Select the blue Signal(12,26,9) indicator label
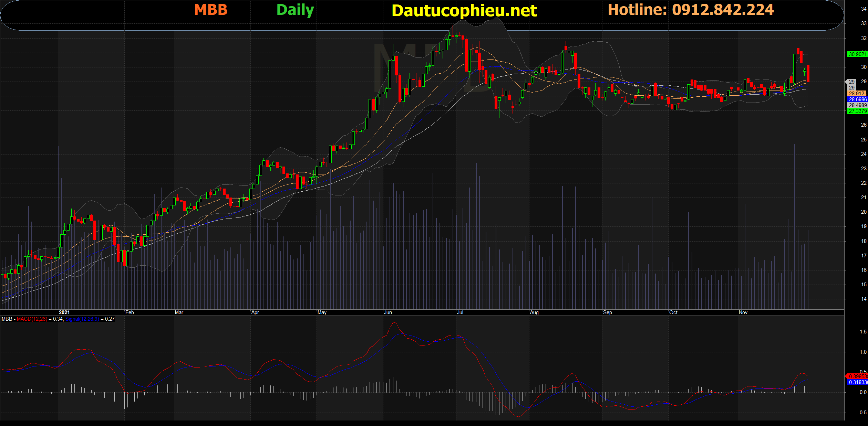Viewport: 868px width, 426px height. click(82, 319)
